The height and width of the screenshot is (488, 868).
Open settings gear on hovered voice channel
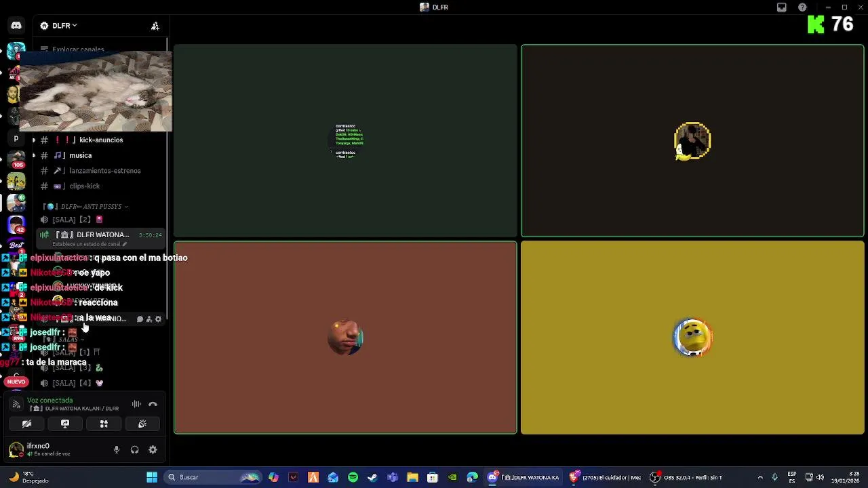[x=159, y=319]
